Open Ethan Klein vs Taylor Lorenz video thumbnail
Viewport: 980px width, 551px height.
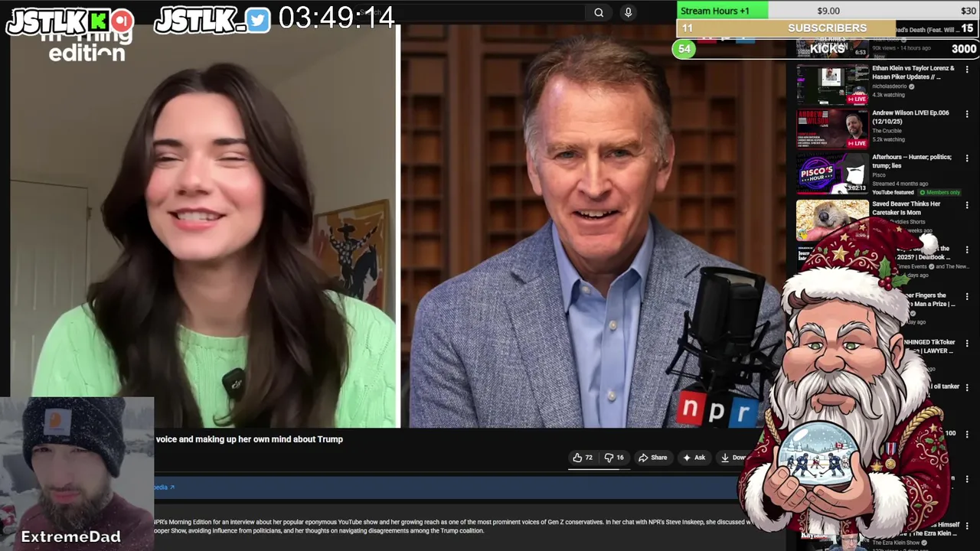(x=832, y=84)
